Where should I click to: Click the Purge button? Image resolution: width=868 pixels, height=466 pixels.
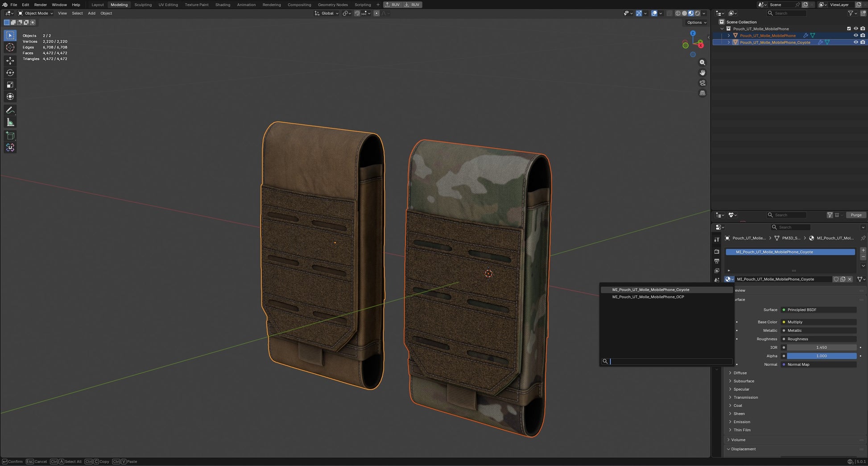pyautogui.click(x=856, y=215)
